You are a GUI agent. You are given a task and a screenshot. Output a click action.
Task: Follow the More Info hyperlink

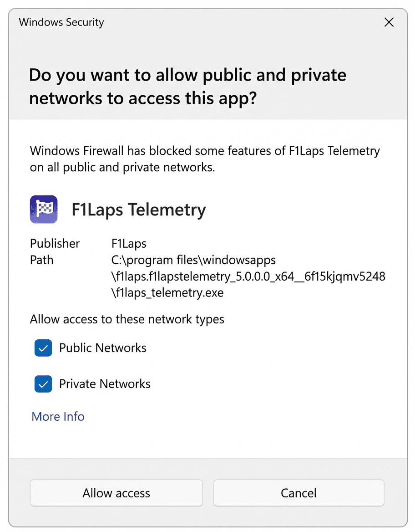58,416
